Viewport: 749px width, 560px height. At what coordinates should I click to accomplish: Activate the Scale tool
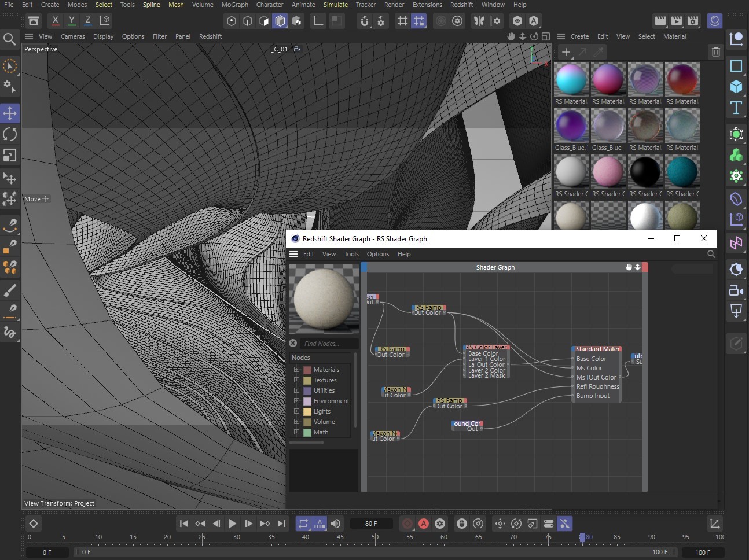pyautogui.click(x=10, y=156)
